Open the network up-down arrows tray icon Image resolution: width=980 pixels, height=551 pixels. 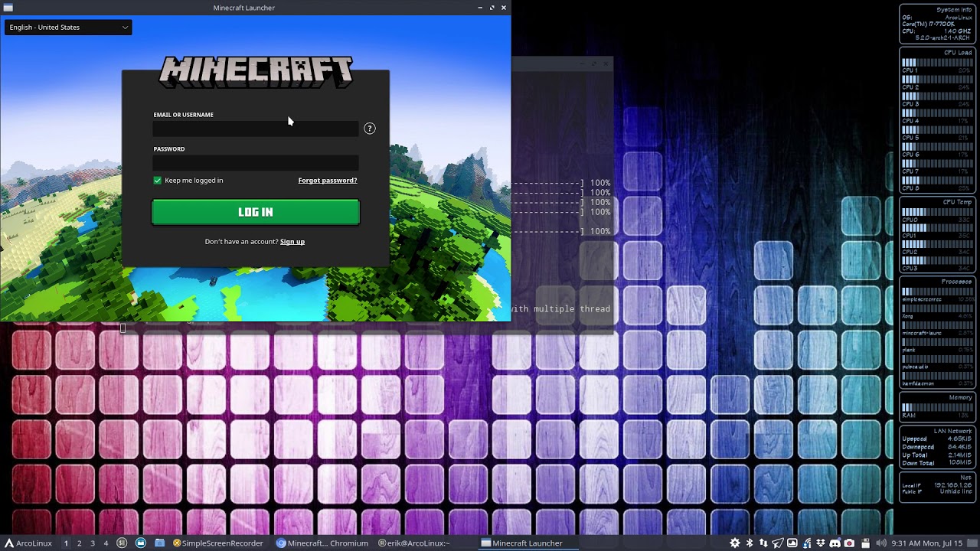coord(763,543)
